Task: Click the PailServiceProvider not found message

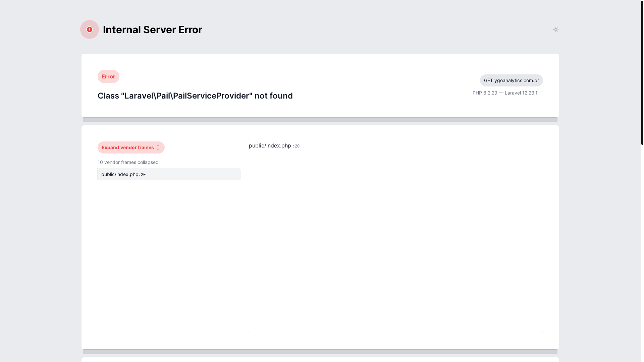Action: [x=195, y=96]
